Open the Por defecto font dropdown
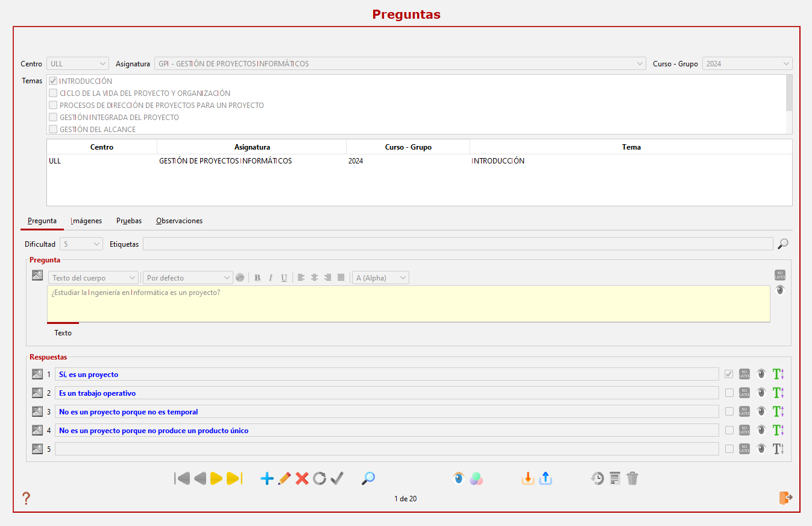 (x=187, y=277)
